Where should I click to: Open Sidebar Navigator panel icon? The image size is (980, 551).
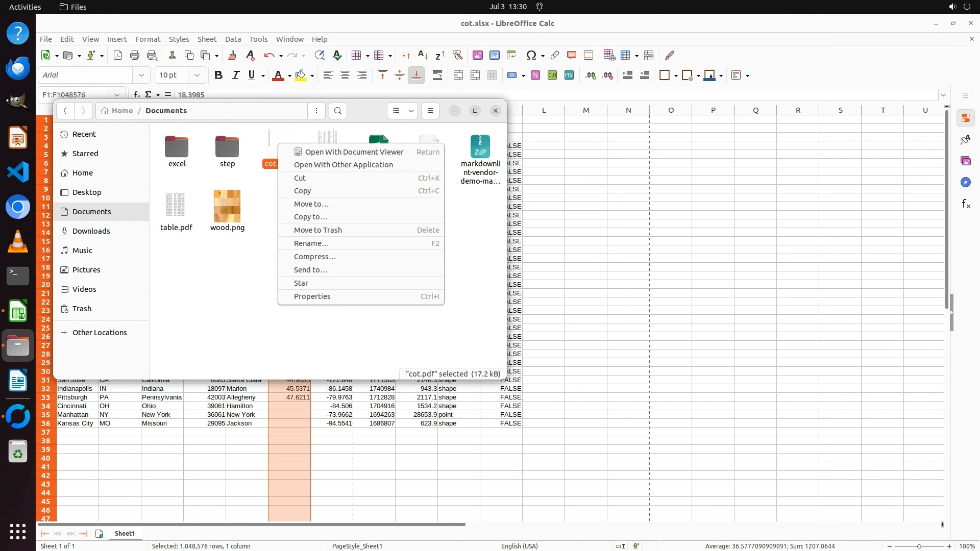tap(965, 182)
